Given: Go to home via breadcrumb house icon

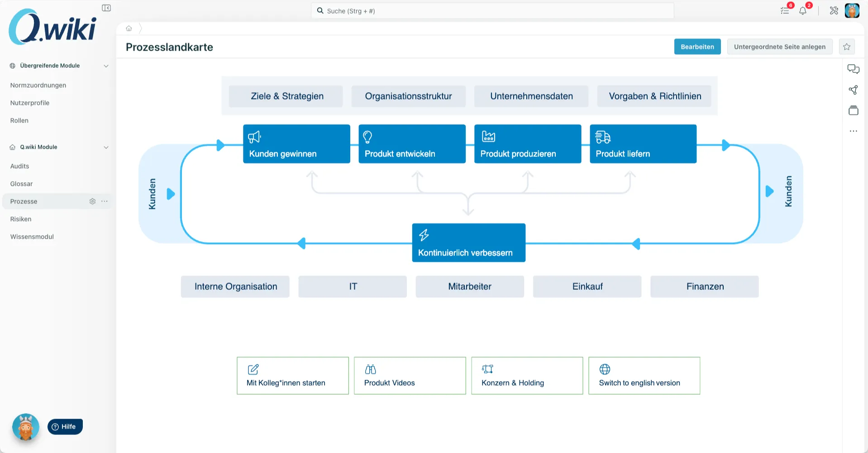Looking at the screenshot, I should tap(129, 28).
